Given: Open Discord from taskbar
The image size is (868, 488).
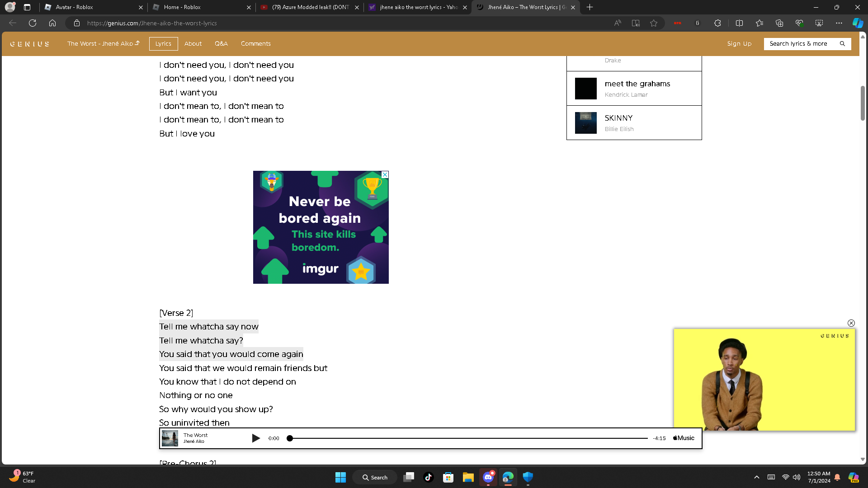Looking at the screenshot, I should coord(488,477).
